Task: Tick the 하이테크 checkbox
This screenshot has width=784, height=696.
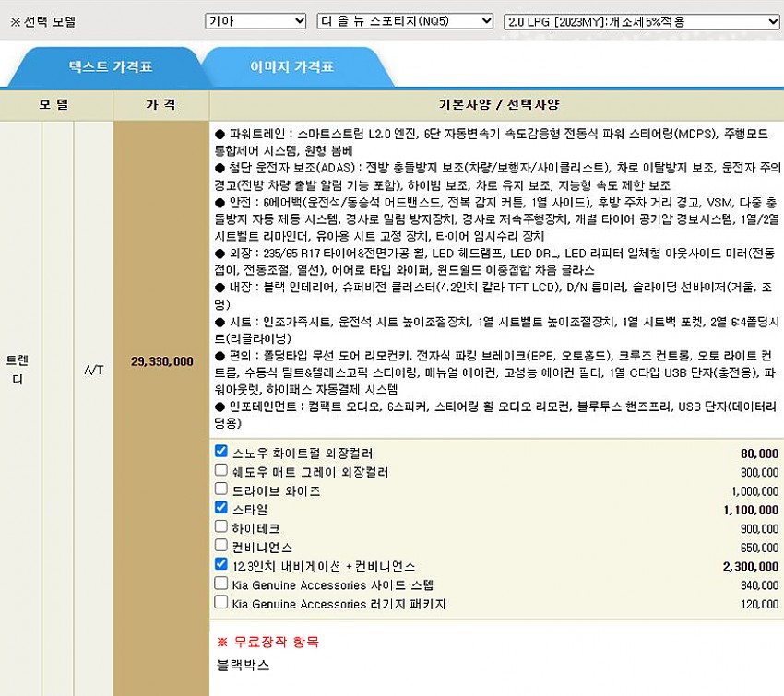Action: (220, 526)
